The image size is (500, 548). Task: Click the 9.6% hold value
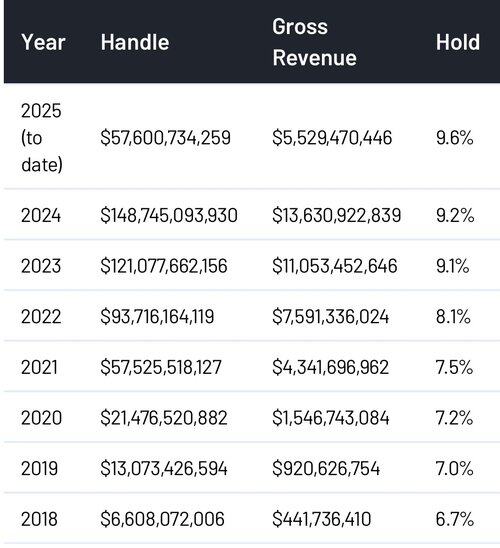(x=455, y=137)
